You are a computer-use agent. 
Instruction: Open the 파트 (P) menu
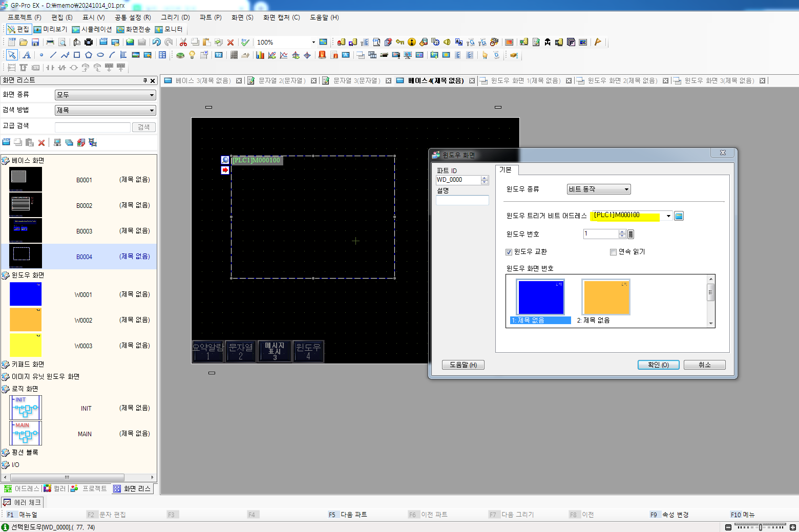211,17
